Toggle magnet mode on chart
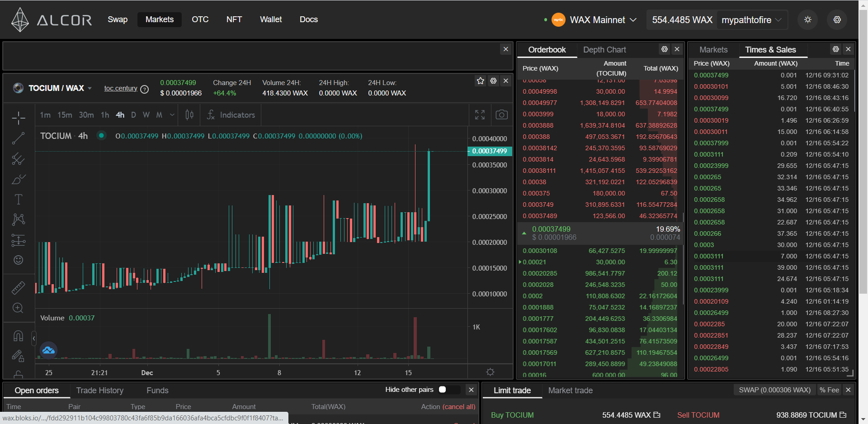This screenshot has height=424, width=868. tap(19, 336)
